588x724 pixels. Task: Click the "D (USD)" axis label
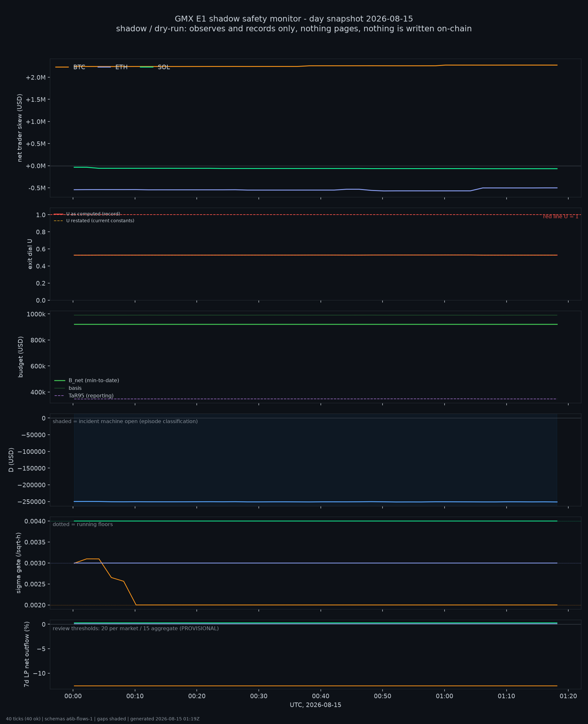pyautogui.click(x=11, y=460)
